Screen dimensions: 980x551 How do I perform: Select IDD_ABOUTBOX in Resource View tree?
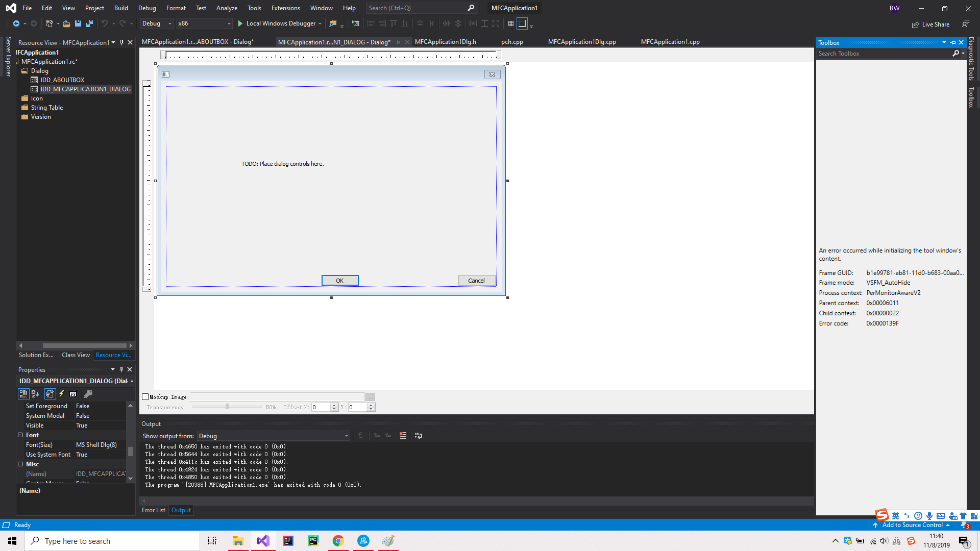tap(62, 80)
